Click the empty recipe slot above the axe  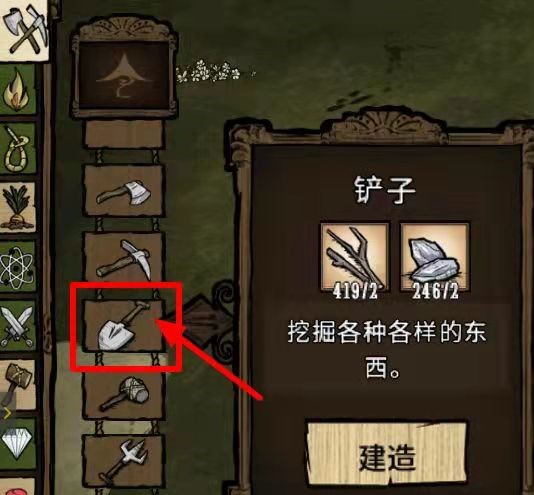[x=125, y=134]
